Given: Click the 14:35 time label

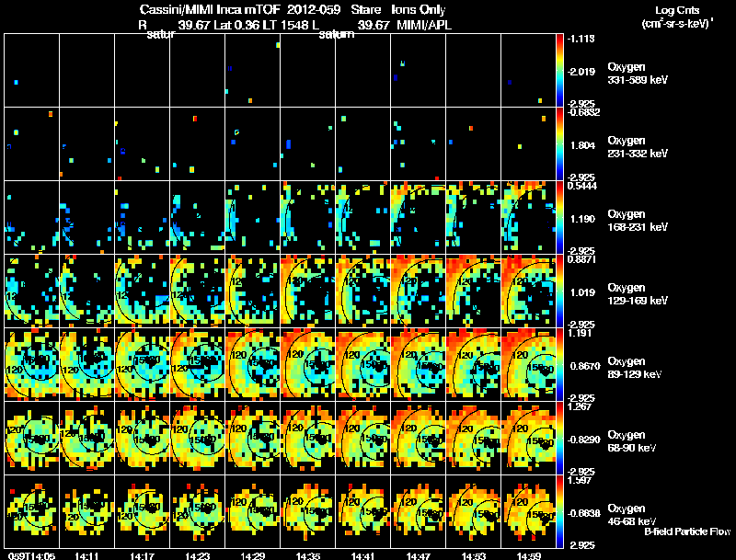Looking at the screenshot, I should click(x=308, y=556).
